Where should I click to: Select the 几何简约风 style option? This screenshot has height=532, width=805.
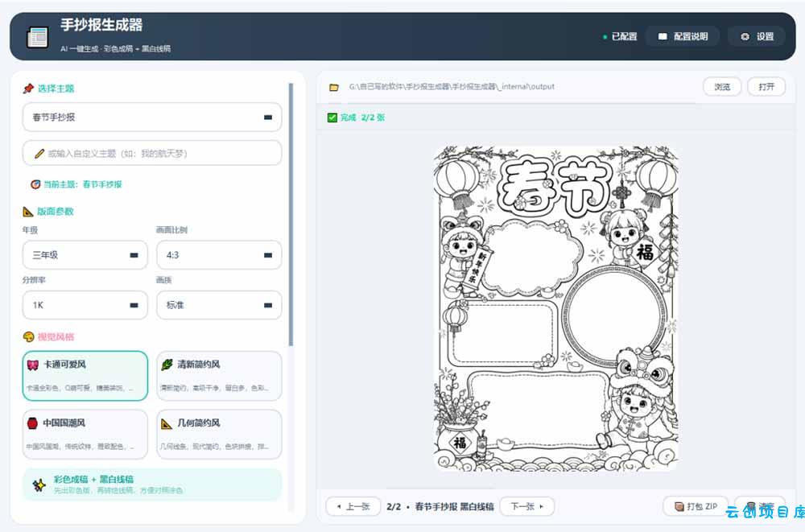(219, 434)
